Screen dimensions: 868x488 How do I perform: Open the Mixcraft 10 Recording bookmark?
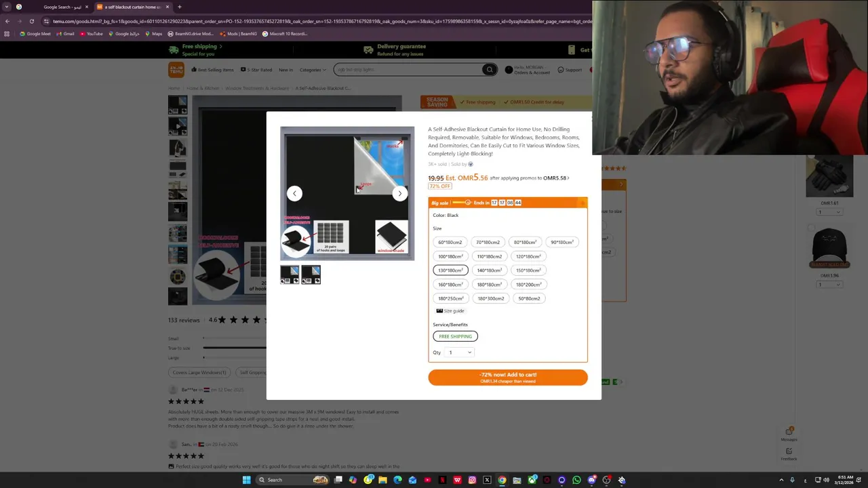click(285, 34)
